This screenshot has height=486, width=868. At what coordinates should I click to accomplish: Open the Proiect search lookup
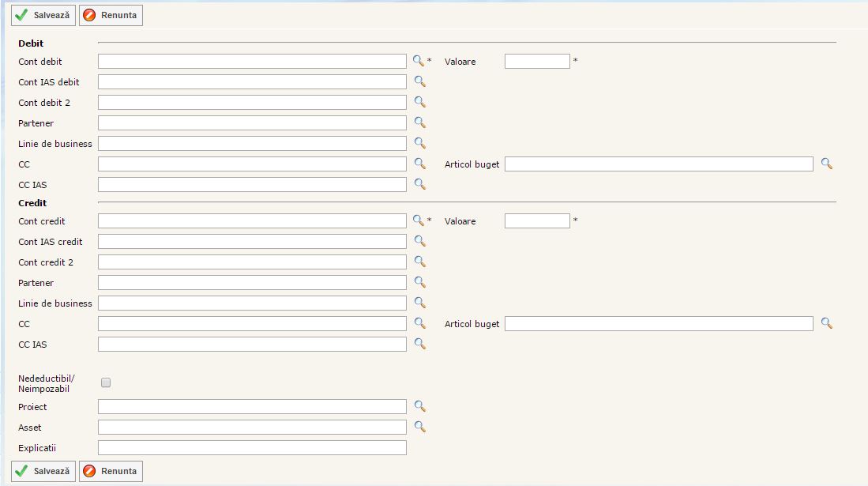(419, 406)
